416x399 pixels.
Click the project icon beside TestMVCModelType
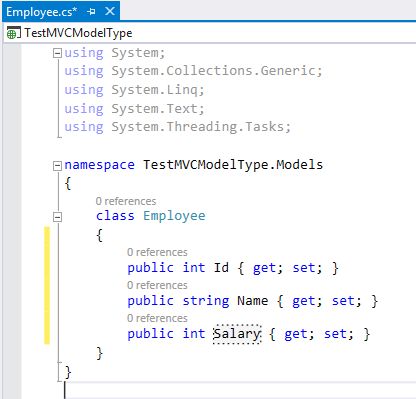point(13,33)
